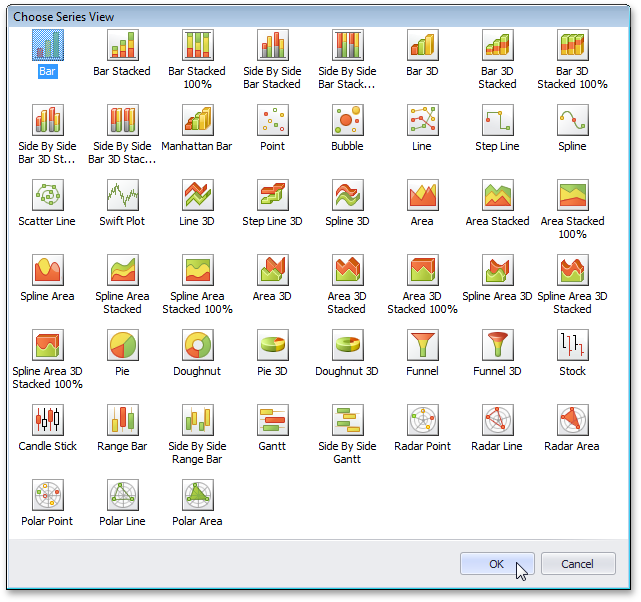This screenshot has height=602, width=641.
Task: Choose the Spline Area 3D icon
Action: coord(498,270)
